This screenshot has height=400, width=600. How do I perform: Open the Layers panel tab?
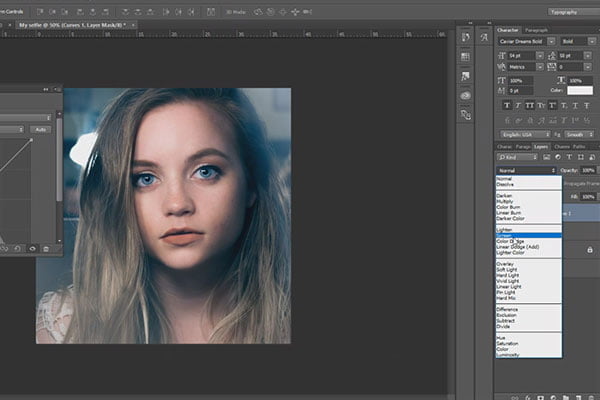tap(541, 147)
